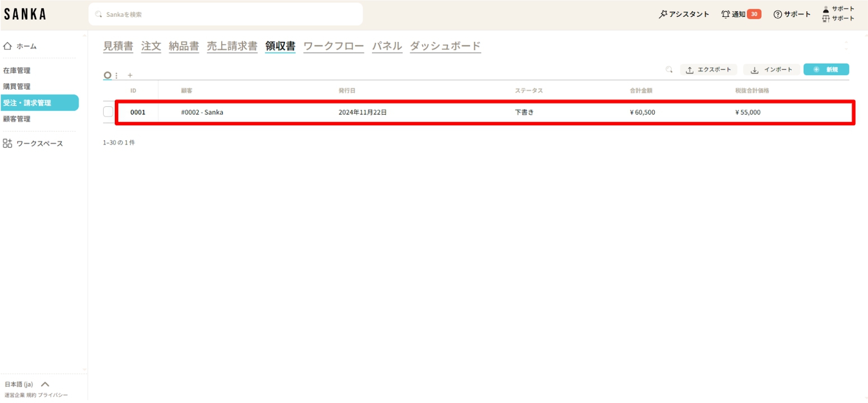Click the ¥ 55,000 tax-excluded amount
The width and height of the screenshot is (868, 403).
748,113
